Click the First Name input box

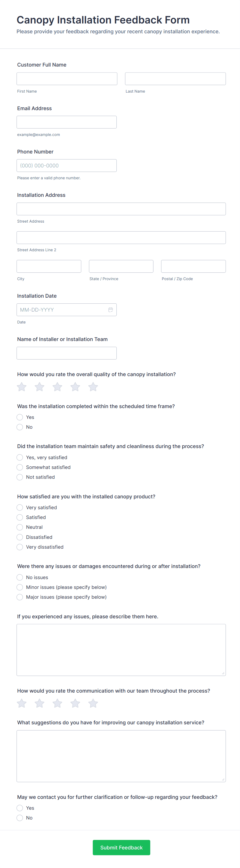click(x=67, y=78)
